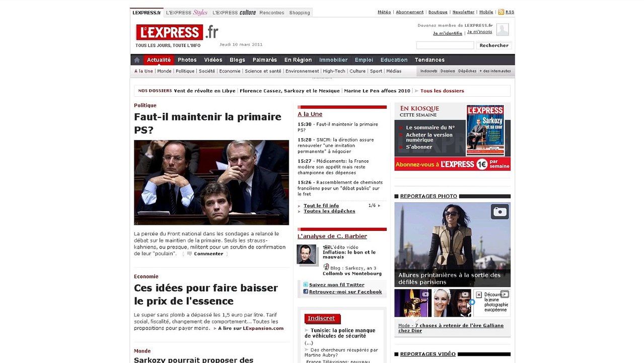Select Monde in the sub-navigation
The width and height of the screenshot is (644, 363).
[164, 71]
